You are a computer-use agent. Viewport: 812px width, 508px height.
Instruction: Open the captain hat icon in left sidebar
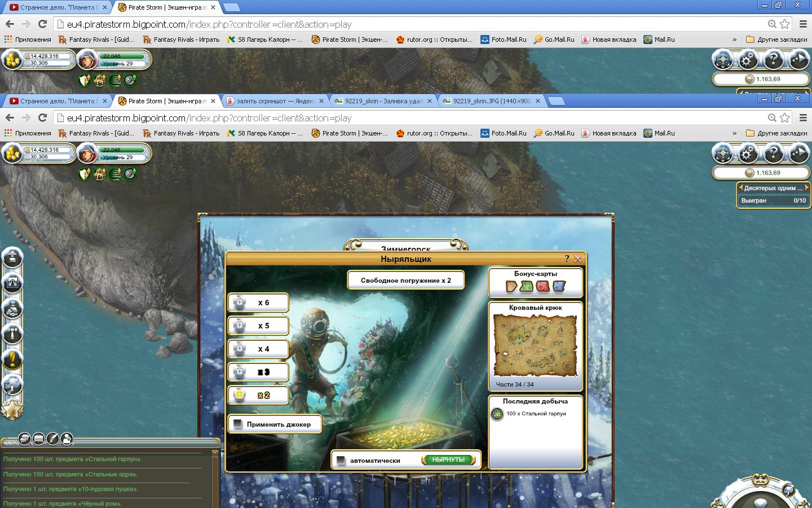12,257
